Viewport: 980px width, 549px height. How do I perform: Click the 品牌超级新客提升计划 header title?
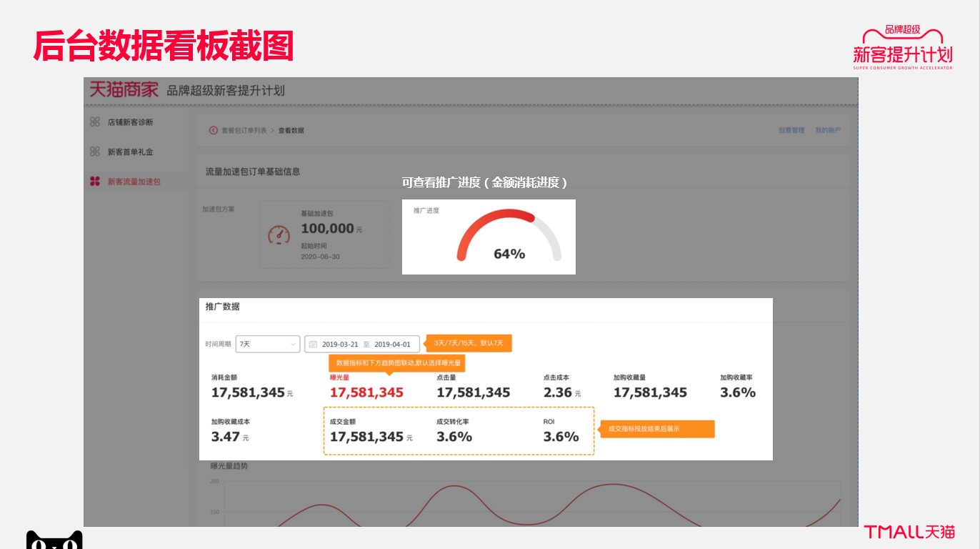(226, 91)
